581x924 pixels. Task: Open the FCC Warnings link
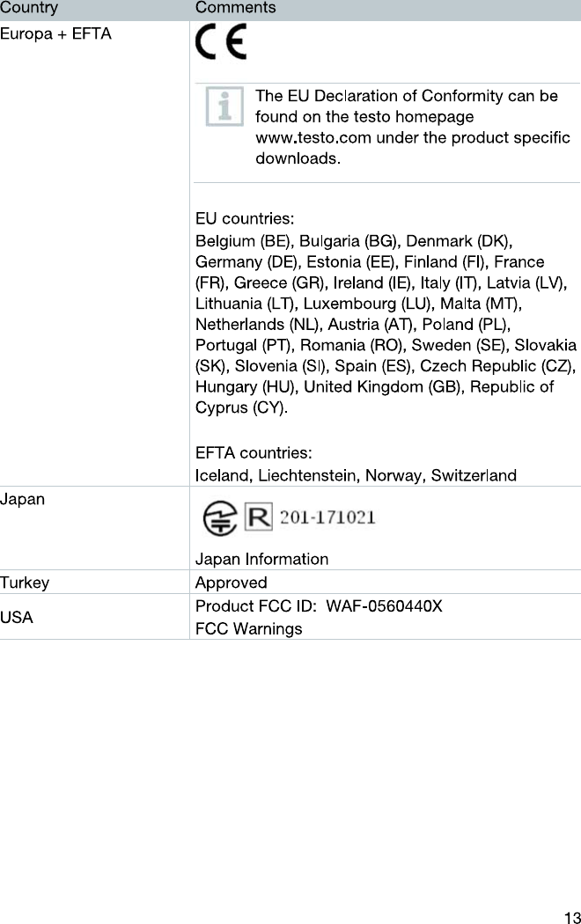tap(248, 628)
